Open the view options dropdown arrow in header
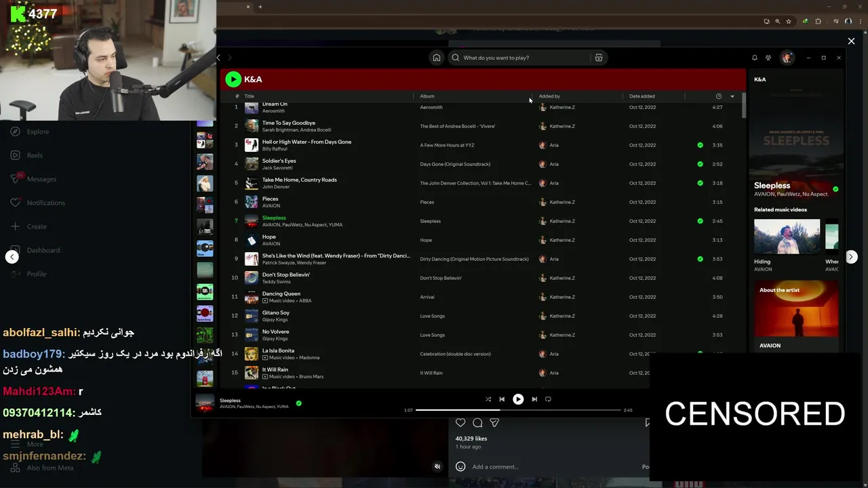Screen dimensions: 868x488 click(732, 96)
